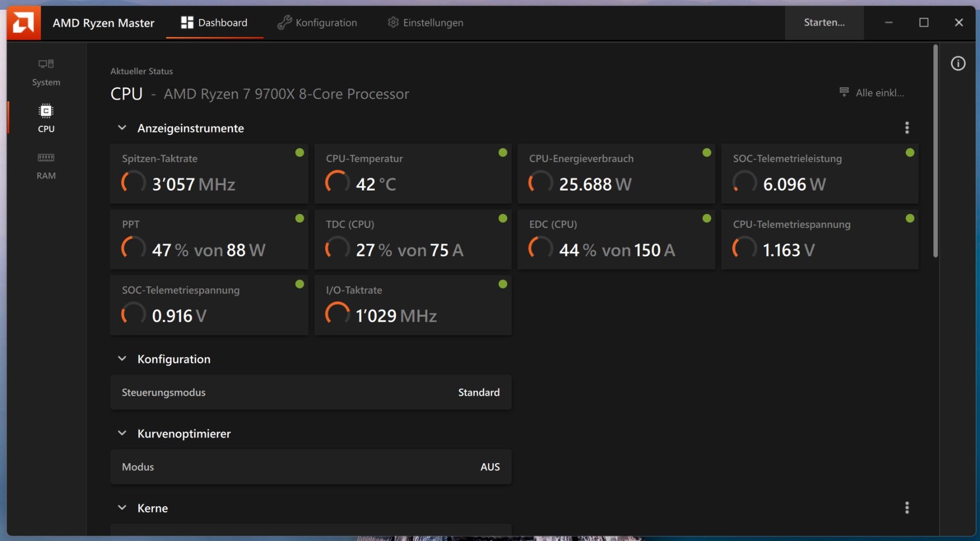Image resolution: width=980 pixels, height=541 pixels.
Task: Click the SOC-Telemetriespannung gauge dial
Action: point(133,314)
